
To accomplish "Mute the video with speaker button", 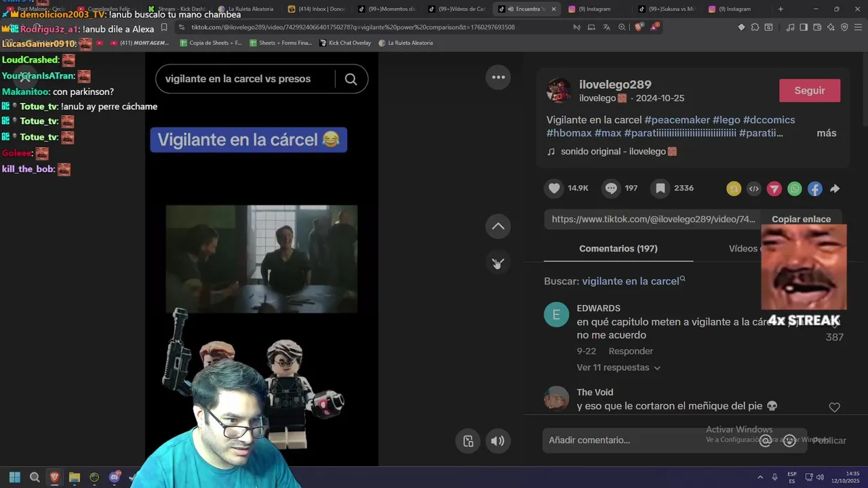I will [x=498, y=441].
